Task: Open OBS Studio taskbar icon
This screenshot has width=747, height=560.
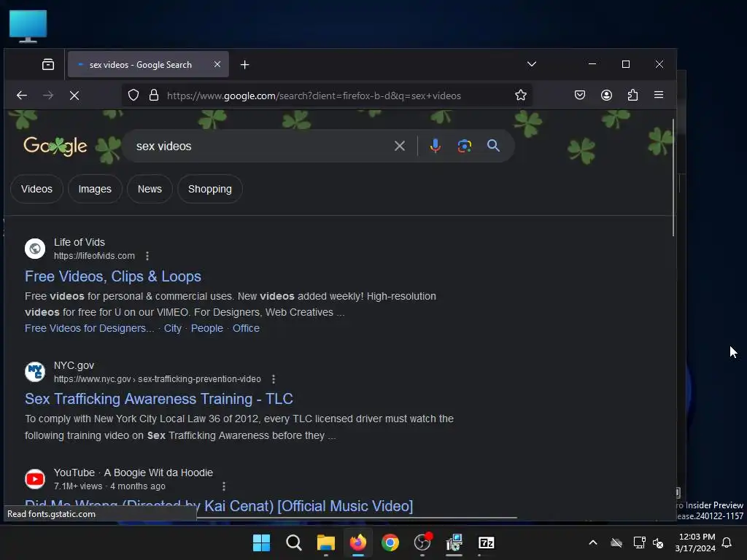Action: (422, 542)
